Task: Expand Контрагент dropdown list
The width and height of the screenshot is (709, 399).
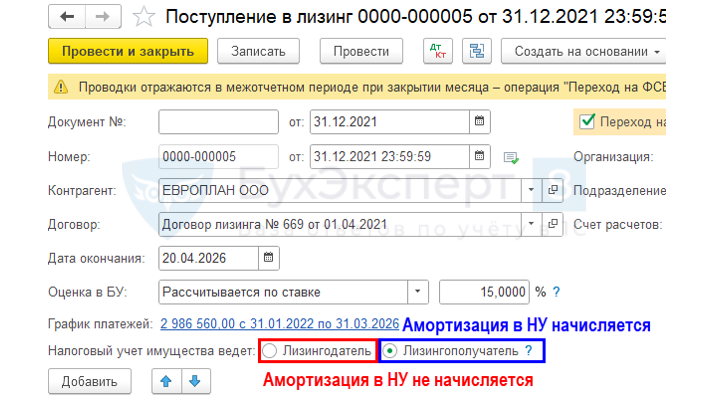Action: point(531,190)
